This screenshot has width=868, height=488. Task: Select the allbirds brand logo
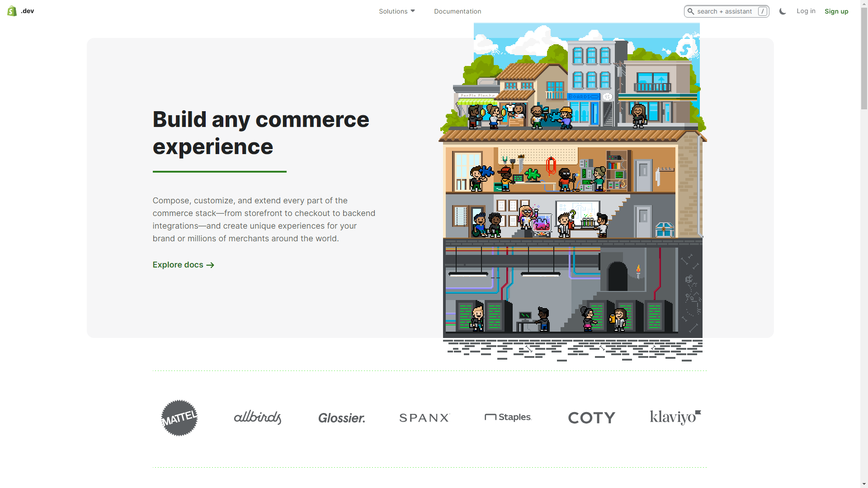(257, 417)
